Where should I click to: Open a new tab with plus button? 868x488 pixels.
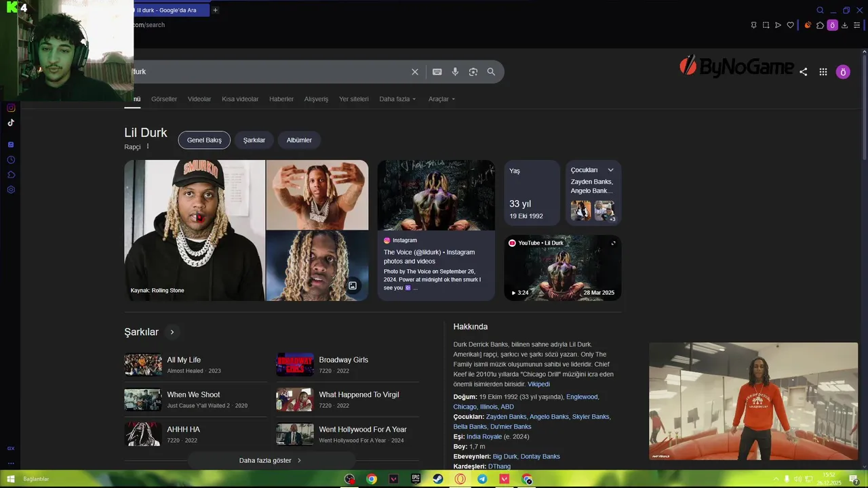[x=215, y=10]
